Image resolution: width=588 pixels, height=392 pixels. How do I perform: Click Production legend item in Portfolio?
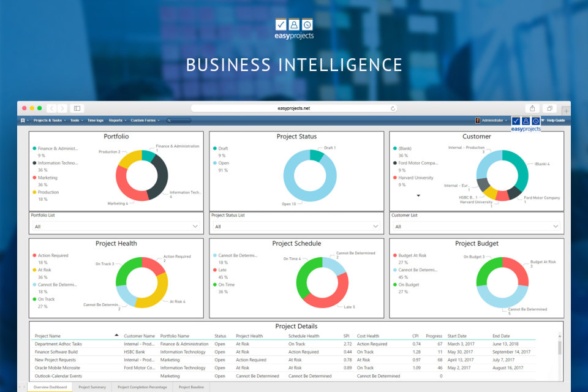tap(46, 192)
